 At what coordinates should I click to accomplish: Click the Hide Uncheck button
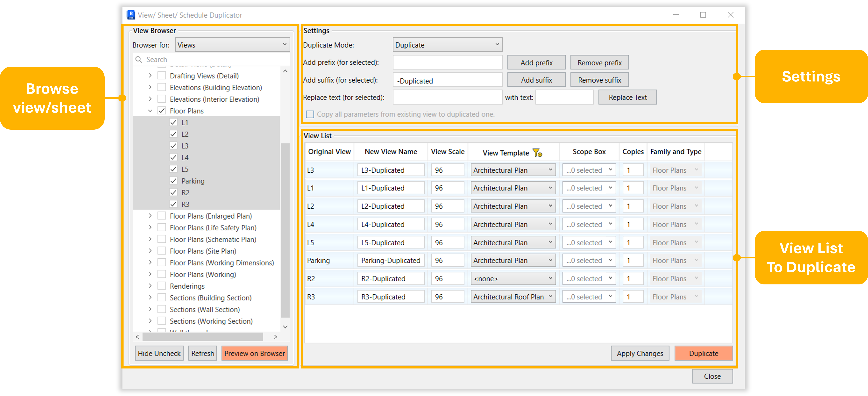coord(159,353)
